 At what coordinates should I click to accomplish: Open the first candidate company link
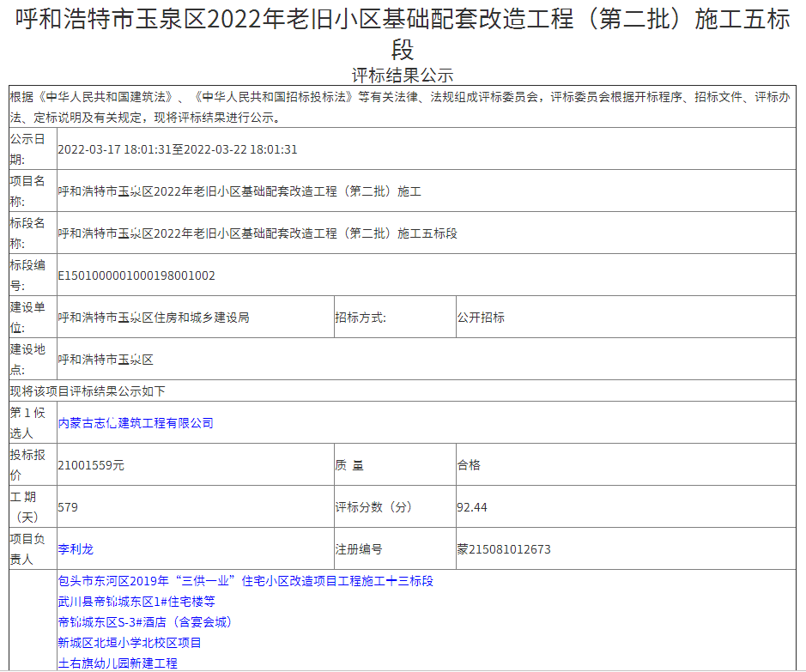[136, 423]
